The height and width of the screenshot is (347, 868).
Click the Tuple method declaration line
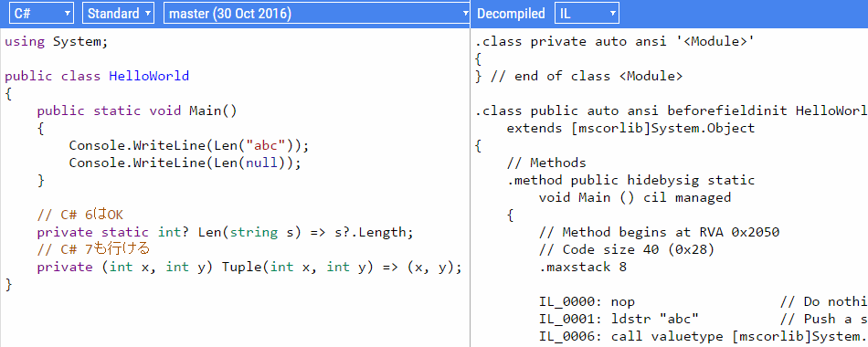point(249,268)
